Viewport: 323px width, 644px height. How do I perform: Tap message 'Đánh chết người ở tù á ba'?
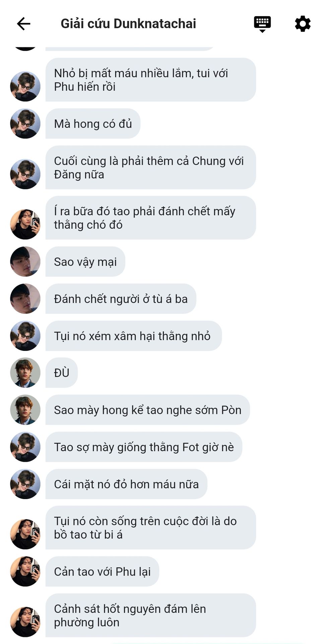121,299
